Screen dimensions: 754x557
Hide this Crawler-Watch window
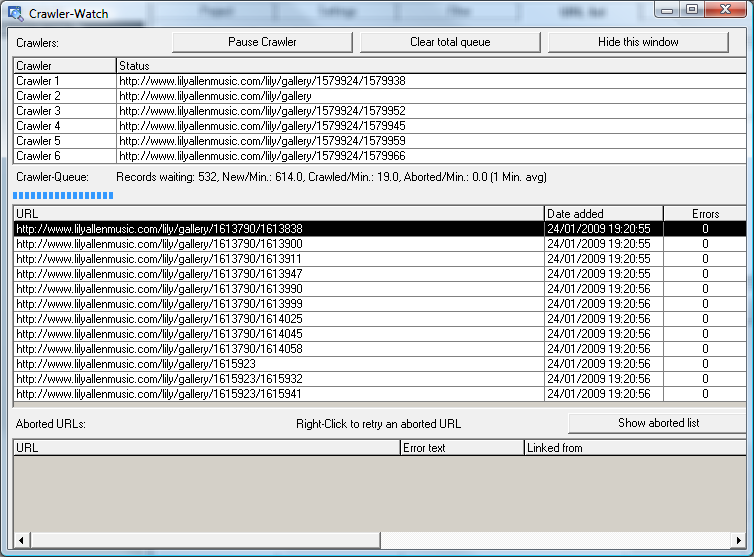tap(638, 42)
